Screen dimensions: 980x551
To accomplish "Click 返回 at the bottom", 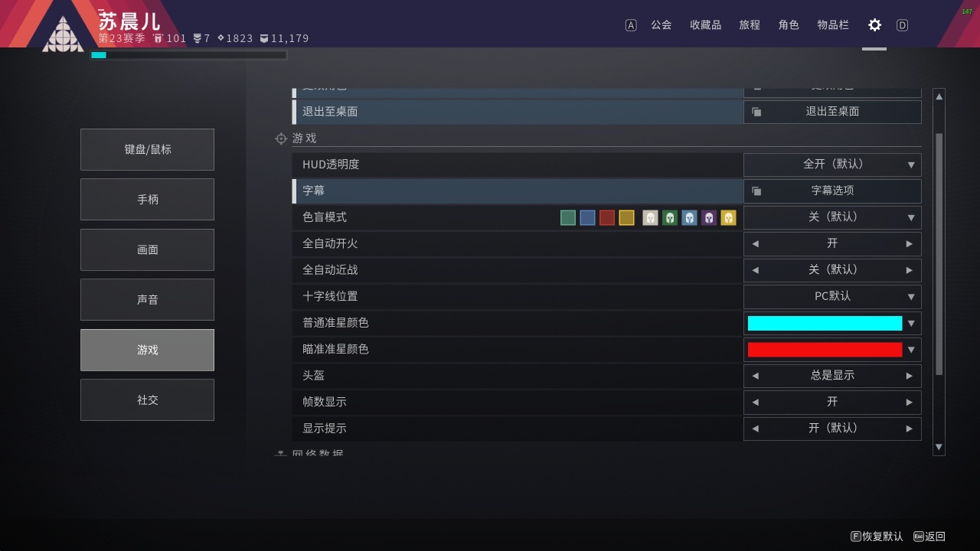I will click(929, 536).
